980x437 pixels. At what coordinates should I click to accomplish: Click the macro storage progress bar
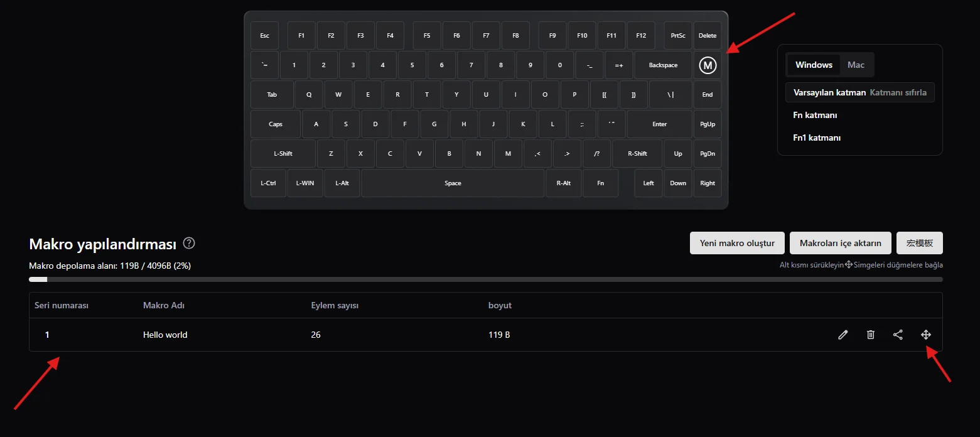(485, 279)
